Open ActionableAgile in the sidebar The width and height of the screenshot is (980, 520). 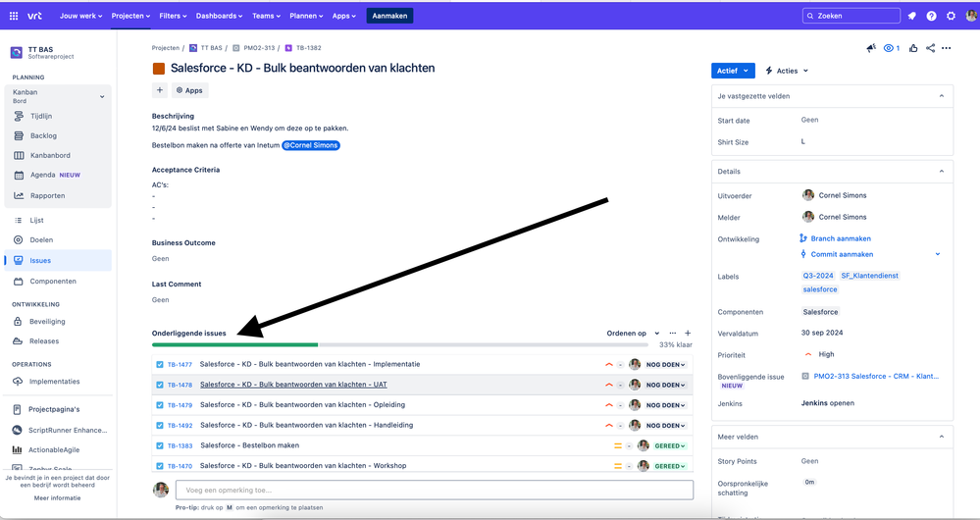pyautogui.click(x=54, y=450)
